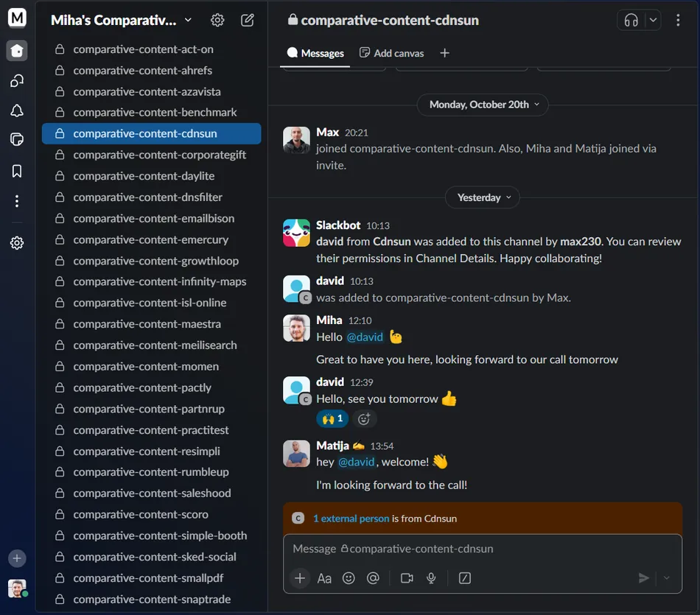Compose a new message with the pencil icon

[248, 20]
